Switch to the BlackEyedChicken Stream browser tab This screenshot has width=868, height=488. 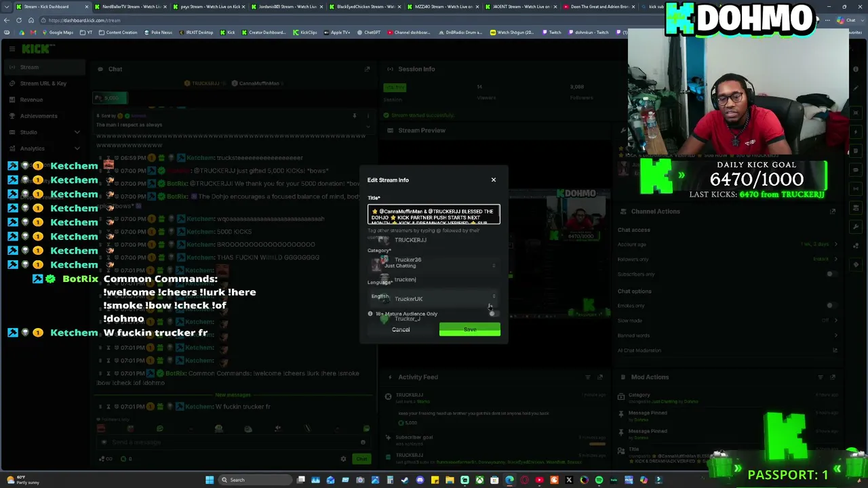[x=366, y=7]
